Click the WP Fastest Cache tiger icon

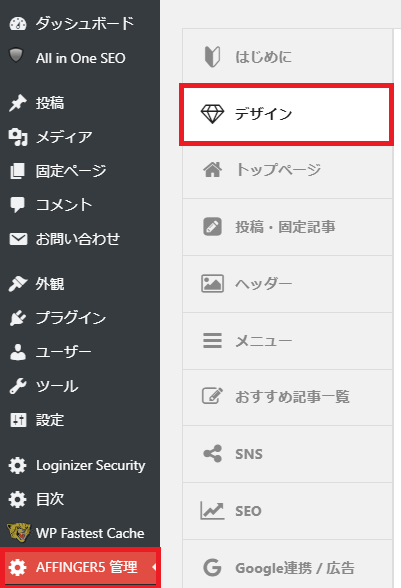coord(19,532)
